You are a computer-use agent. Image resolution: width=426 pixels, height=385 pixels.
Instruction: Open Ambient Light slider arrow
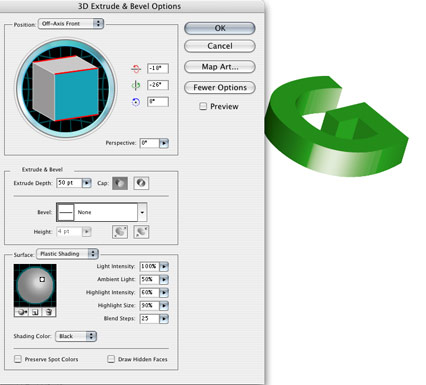point(164,280)
